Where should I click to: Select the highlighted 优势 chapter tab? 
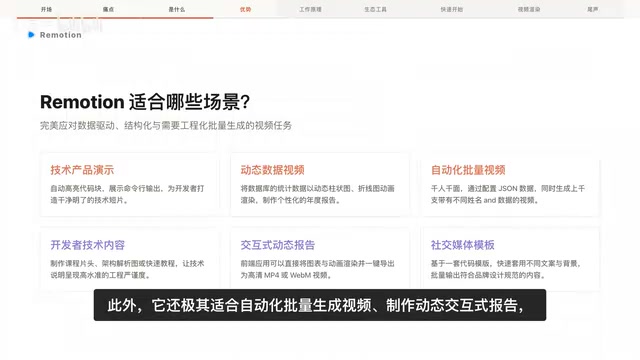click(245, 9)
